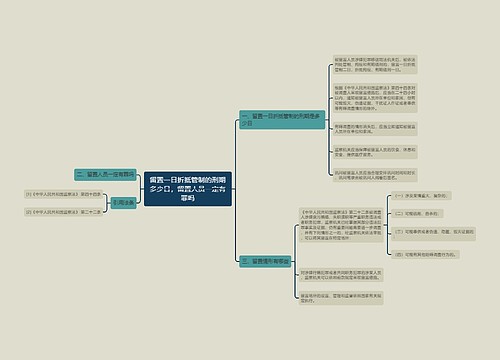Select the note about 涉嫌行贿犯罪 persons
The height and width of the screenshot is (360, 500).
[341, 275]
